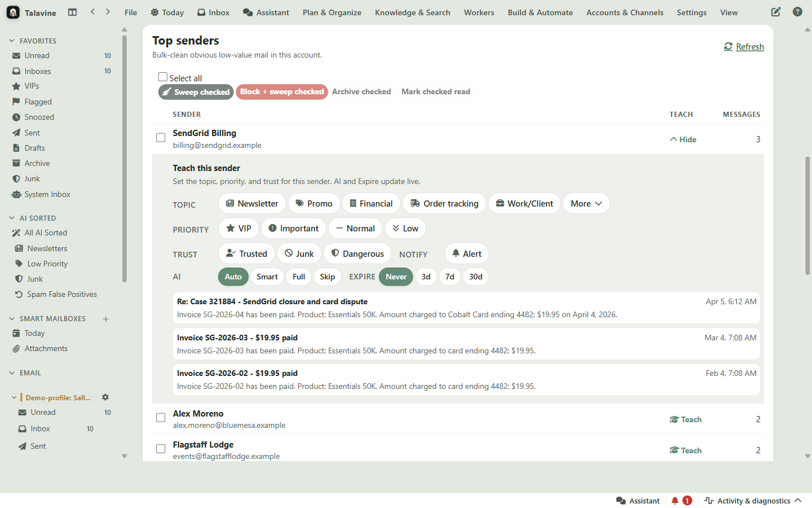Set trust to Trusted
Screen dimensions: 812x508
(x=246, y=253)
